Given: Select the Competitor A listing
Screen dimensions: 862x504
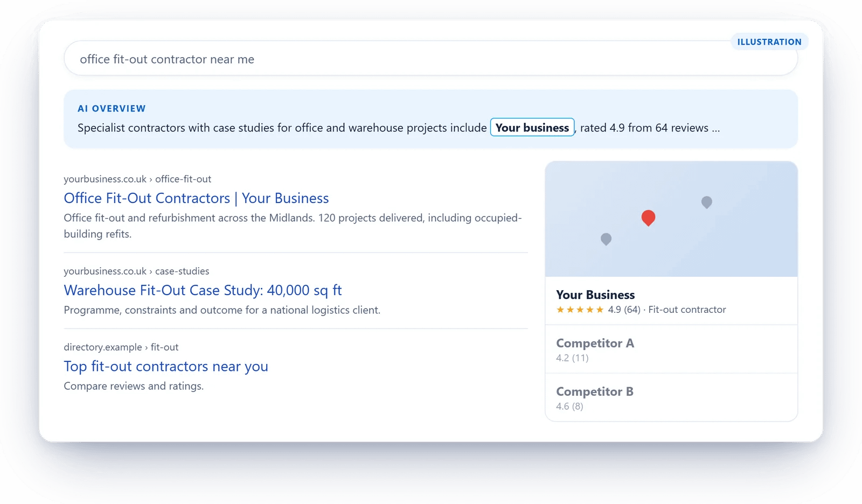Looking at the screenshot, I should 671,349.
